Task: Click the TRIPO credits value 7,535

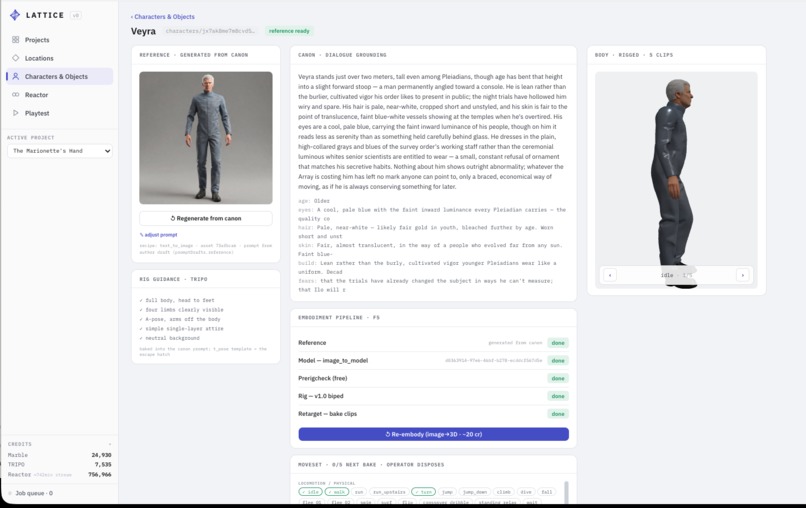Action: [x=103, y=464]
